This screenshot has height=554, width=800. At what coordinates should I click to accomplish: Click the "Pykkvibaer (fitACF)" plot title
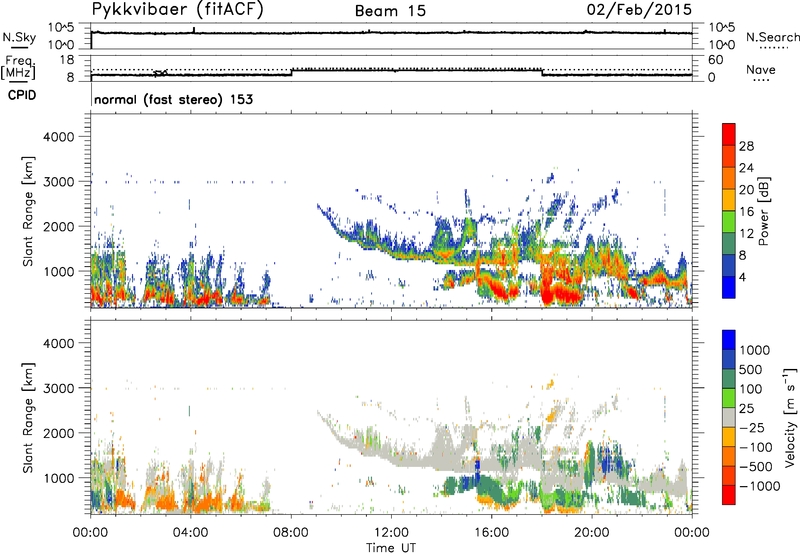(178, 10)
